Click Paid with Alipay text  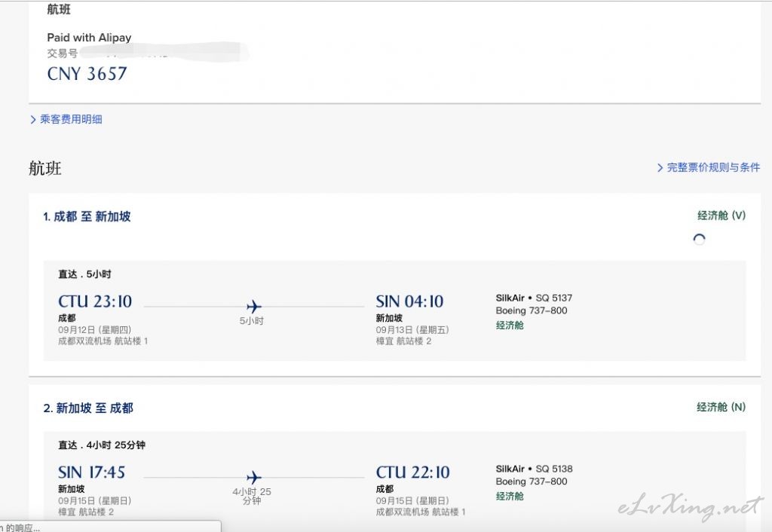pyautogui.click(x=89, y=38)
